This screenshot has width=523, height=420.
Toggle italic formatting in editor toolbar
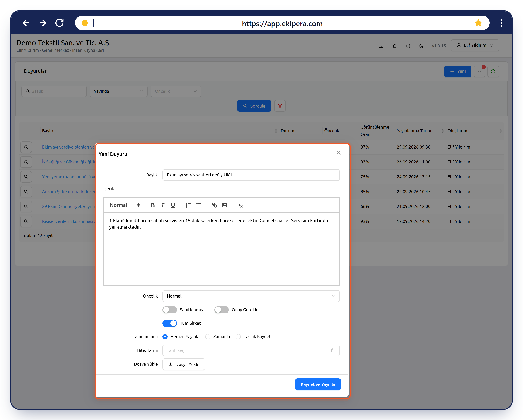[163, 205]
